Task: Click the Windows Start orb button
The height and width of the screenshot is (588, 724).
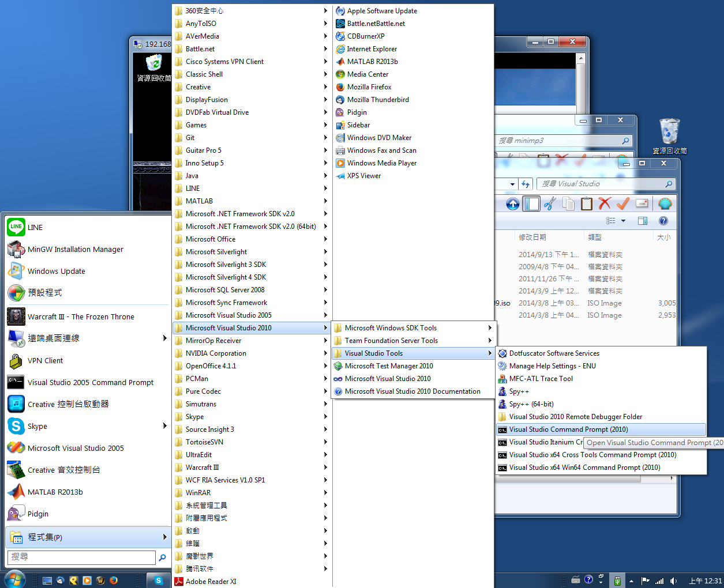Action: tap(14, 579)
